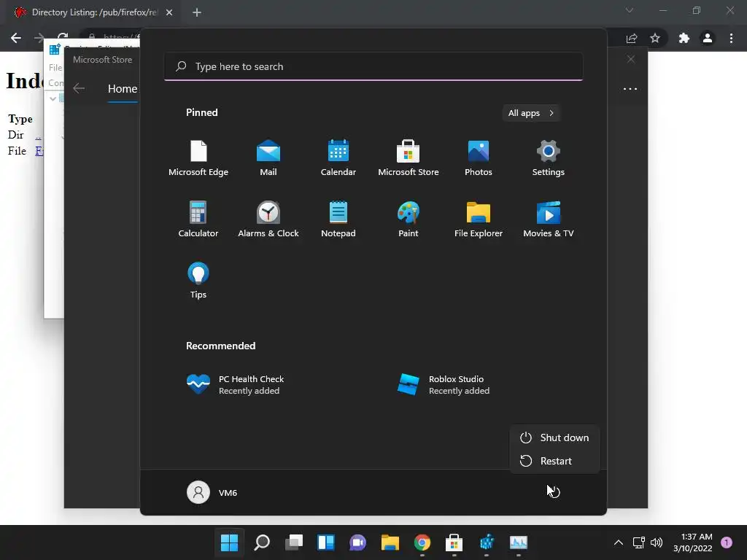Open Chrome tab search dropdown

tap(630, 10)
